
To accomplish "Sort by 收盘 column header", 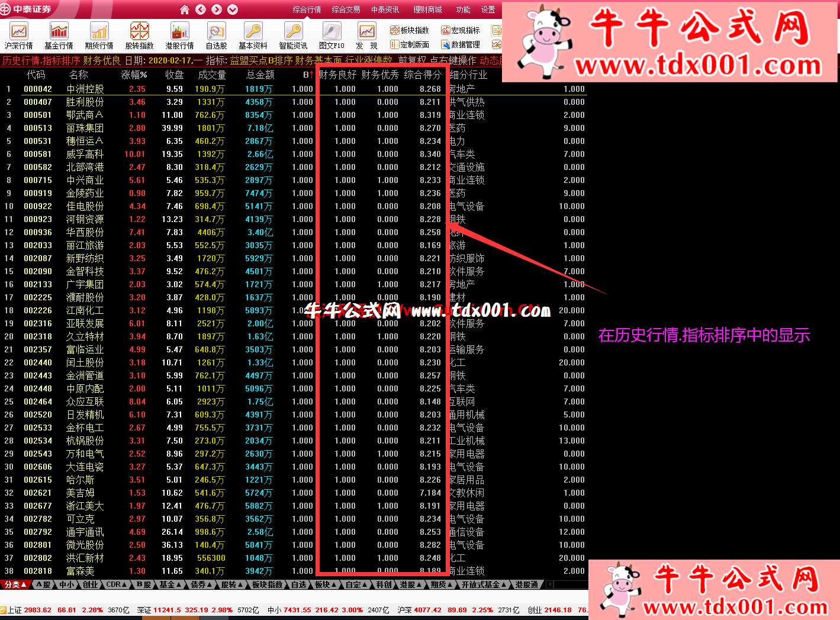I will tap(174, 75).
